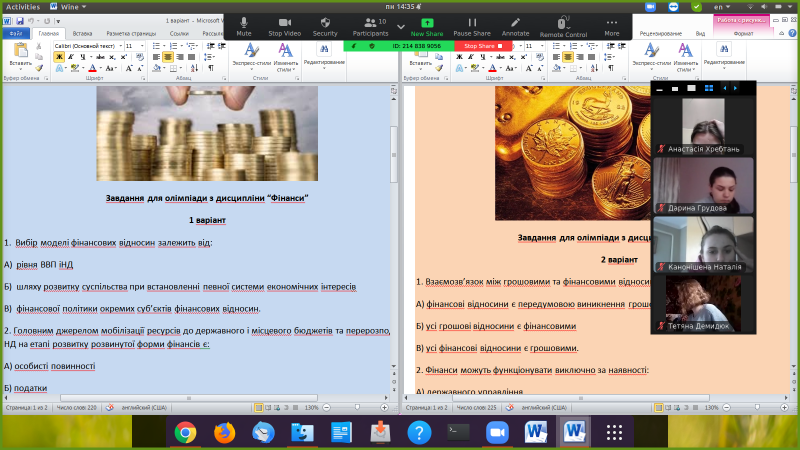800x450 pixels.
Task: Click Cut scissors icon in left Word
Action: pos(39,46)
